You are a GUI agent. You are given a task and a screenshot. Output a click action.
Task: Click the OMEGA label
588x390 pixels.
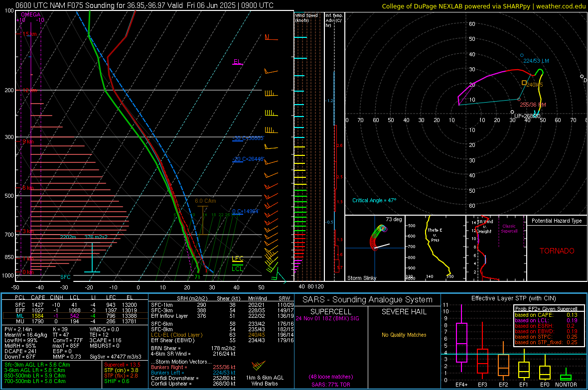click(x=30, y=14)
